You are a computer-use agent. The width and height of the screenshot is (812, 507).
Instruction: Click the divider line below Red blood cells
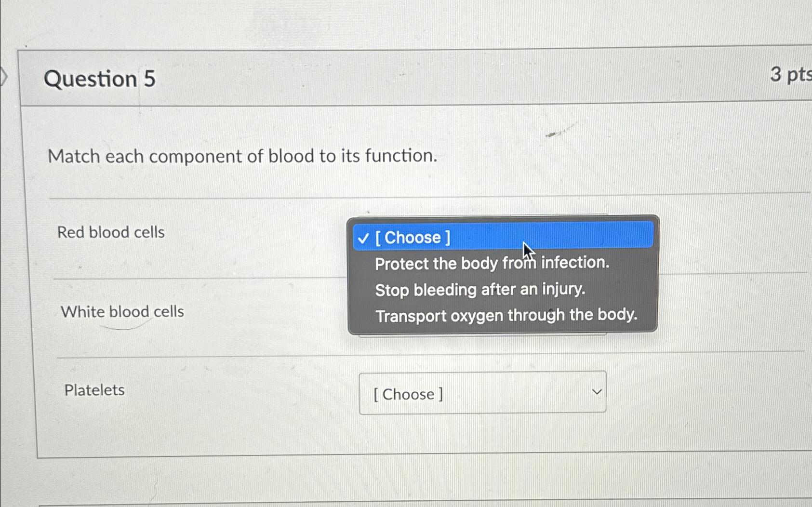(x=193, y=277)
